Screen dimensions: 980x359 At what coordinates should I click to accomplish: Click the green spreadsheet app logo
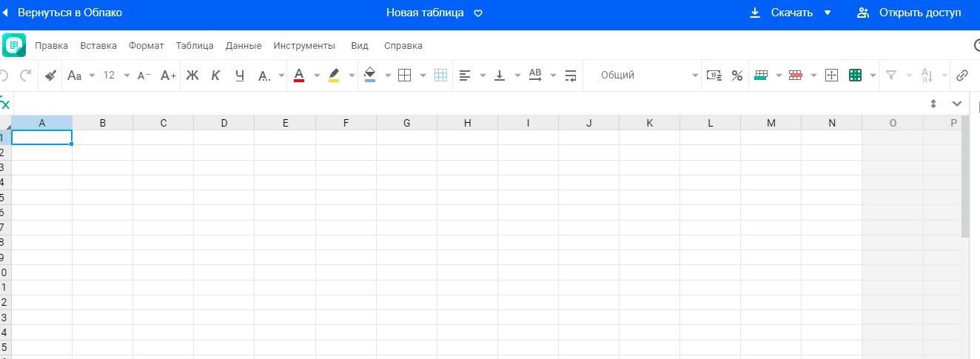coord(13,45)
